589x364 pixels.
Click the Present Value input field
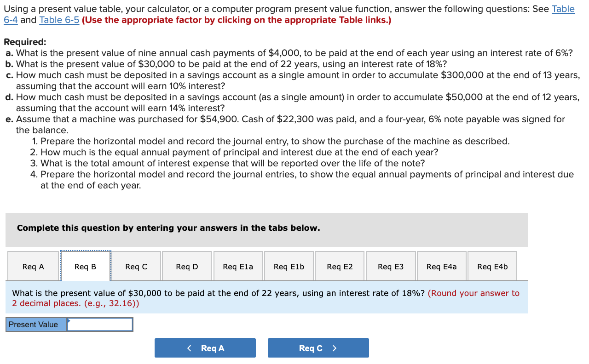point(100,324)
